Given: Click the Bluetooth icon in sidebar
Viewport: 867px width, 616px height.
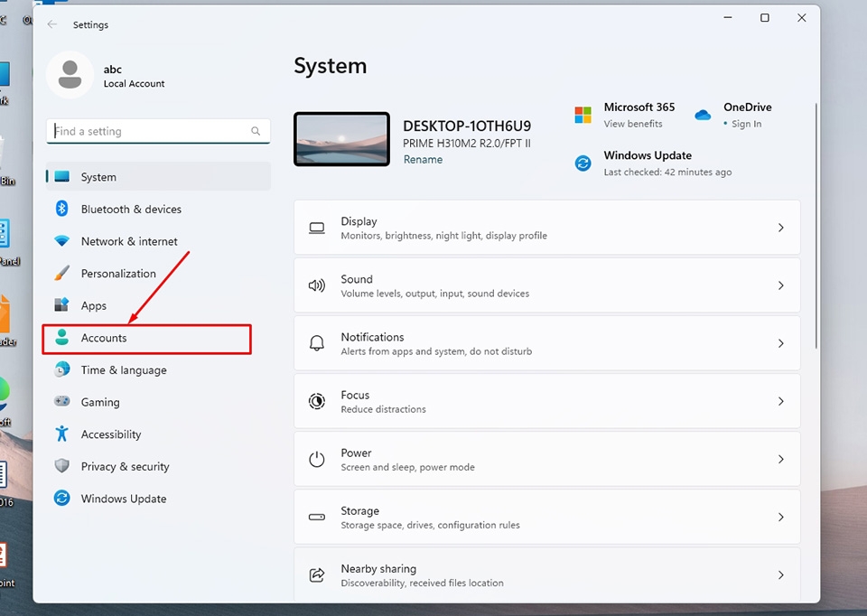Looking at the screenshot, I should (62, 209).
